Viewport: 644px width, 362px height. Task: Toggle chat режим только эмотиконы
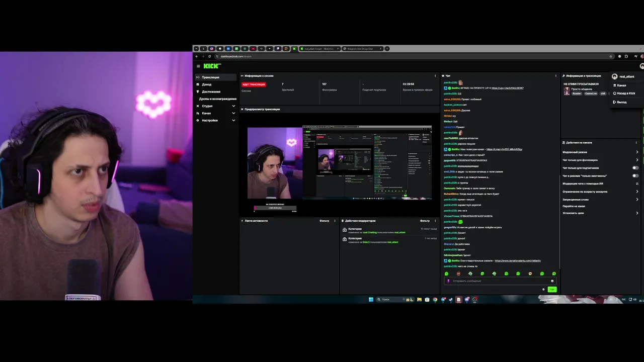[635, 176]
